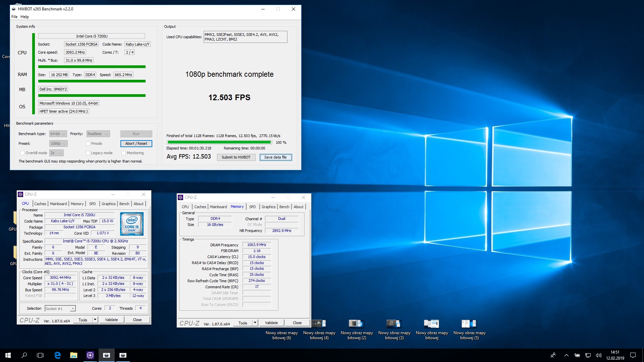Open File Explorer from taskbar

(74, 355)
